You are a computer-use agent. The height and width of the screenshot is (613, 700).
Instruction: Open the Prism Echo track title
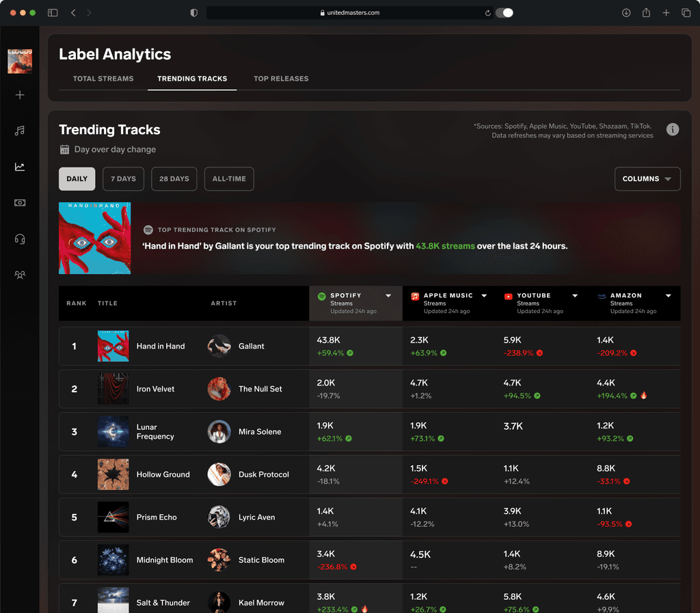157,517
